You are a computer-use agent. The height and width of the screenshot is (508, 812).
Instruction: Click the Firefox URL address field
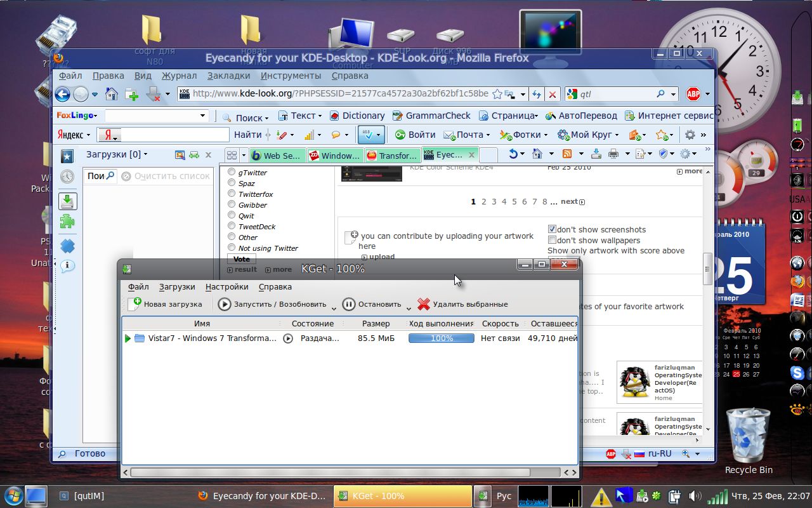pos(340,94)
